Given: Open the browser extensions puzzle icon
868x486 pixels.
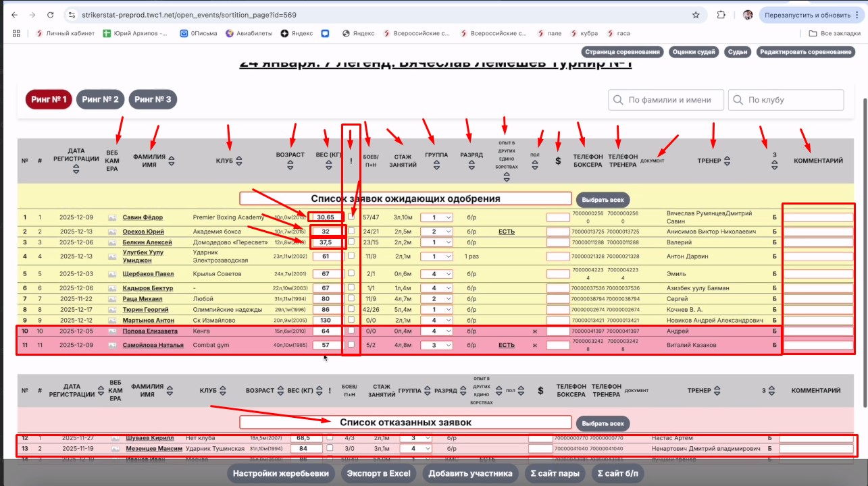Looking at the screenshot, I should 721,15.
